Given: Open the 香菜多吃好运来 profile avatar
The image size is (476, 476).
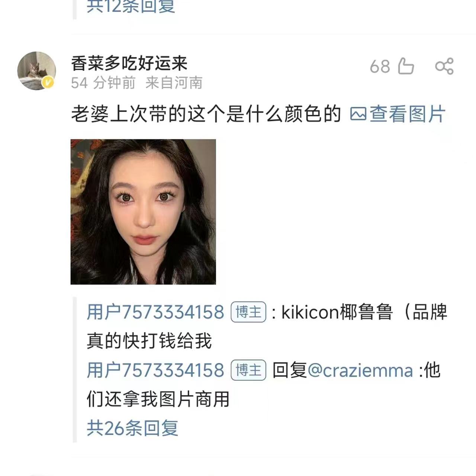Looking at the screenshot, I should [x=36, y=71].
